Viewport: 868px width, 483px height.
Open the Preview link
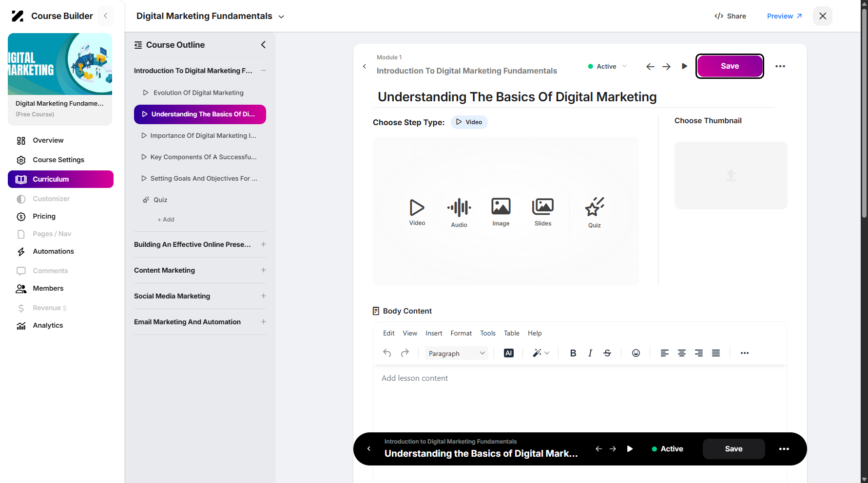click(x=784, y=16)
